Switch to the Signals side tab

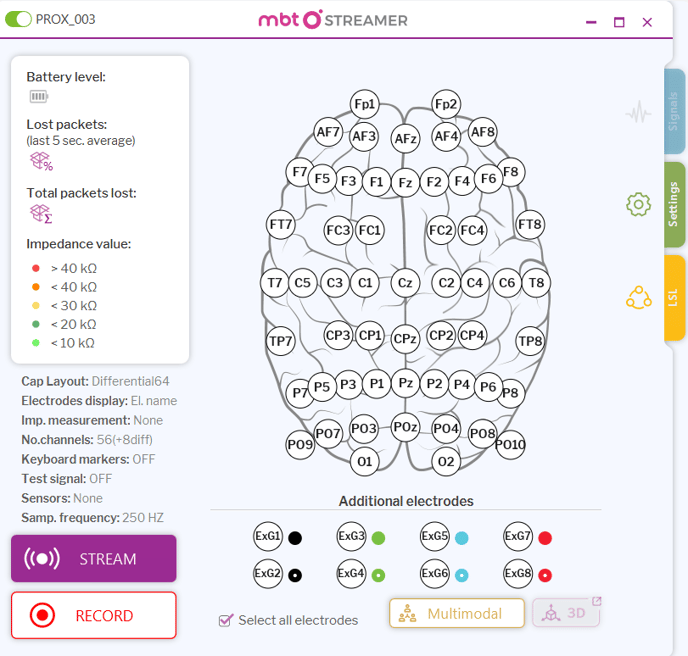point(674,111)
